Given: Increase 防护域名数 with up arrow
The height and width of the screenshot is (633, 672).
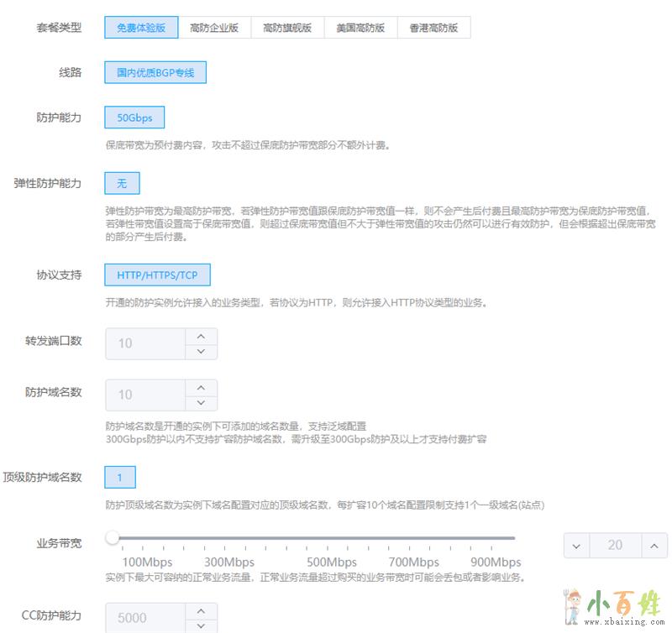Looking at the screenshot, I should pos(201,387).
